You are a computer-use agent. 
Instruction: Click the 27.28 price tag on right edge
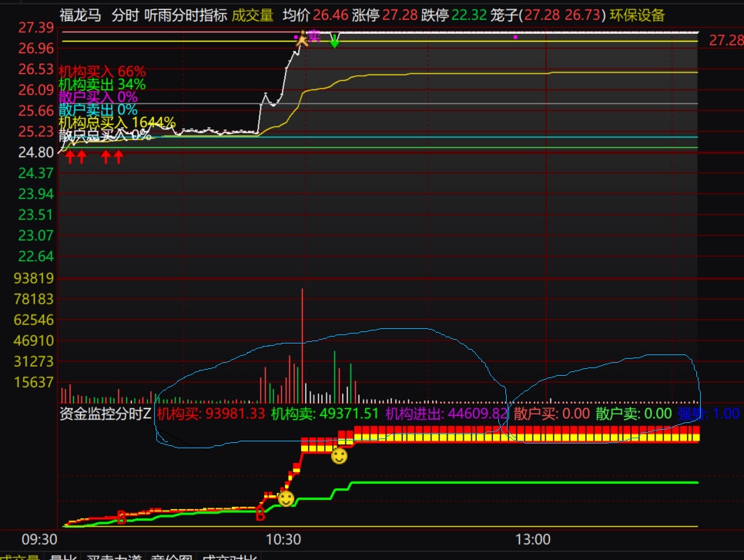(x=725, y=39)
